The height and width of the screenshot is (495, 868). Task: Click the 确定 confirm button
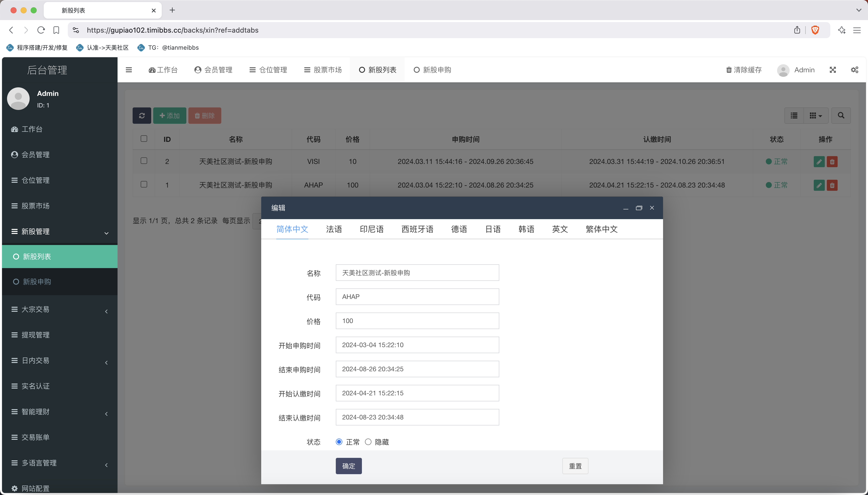pyautogui.click(x=349, y=466)
